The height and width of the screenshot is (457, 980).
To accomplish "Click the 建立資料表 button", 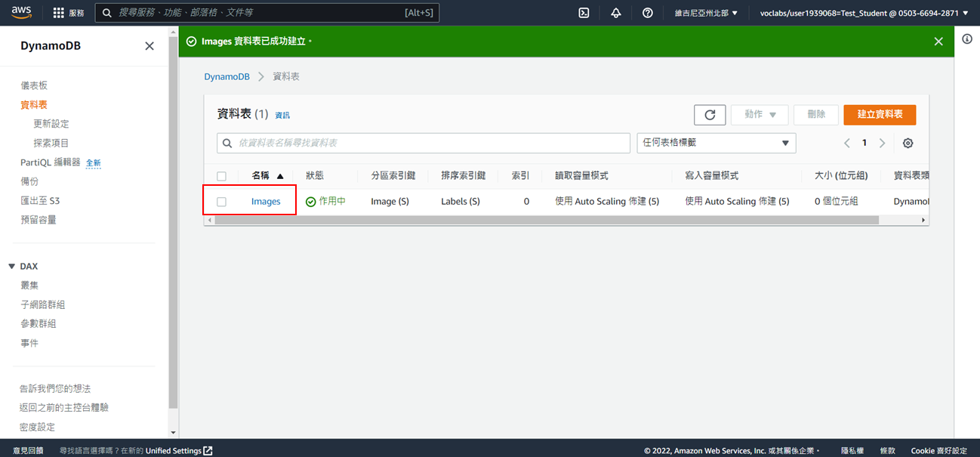I will [x=880, y=115].
